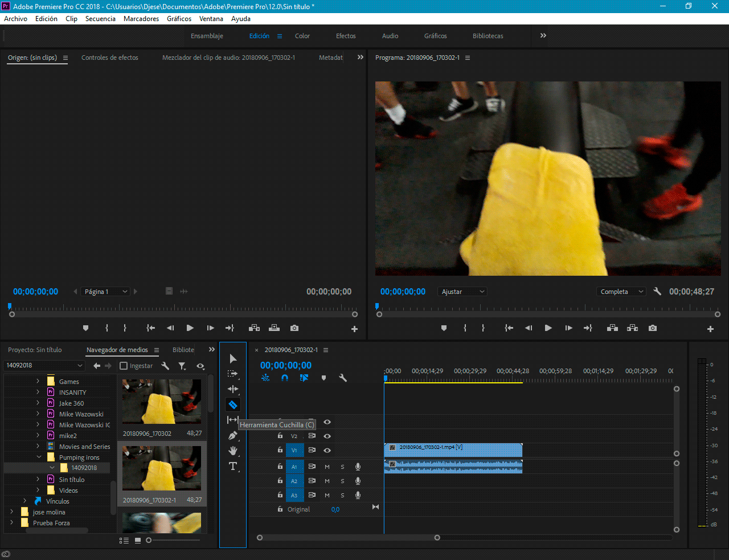729x560 pixels.
Task: Open timeline settings wrench icon
Action: pos(343,378)
